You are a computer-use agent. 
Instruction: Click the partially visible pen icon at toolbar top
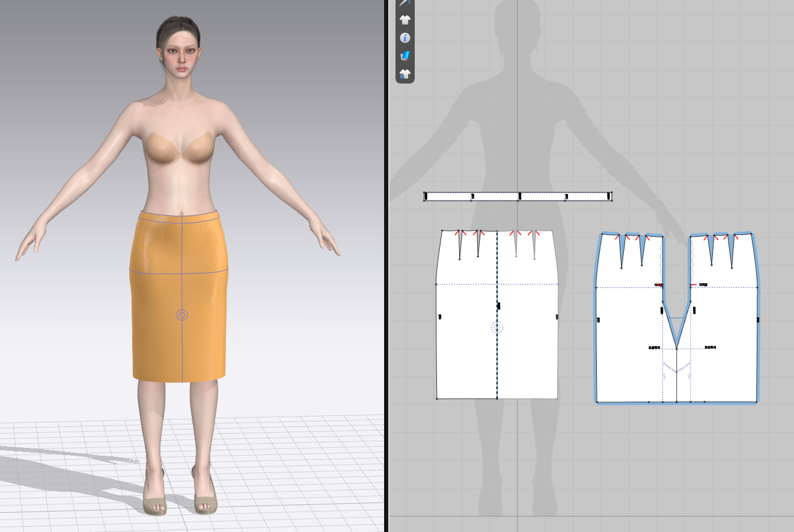pyautogui.click(x=405, y=3)
